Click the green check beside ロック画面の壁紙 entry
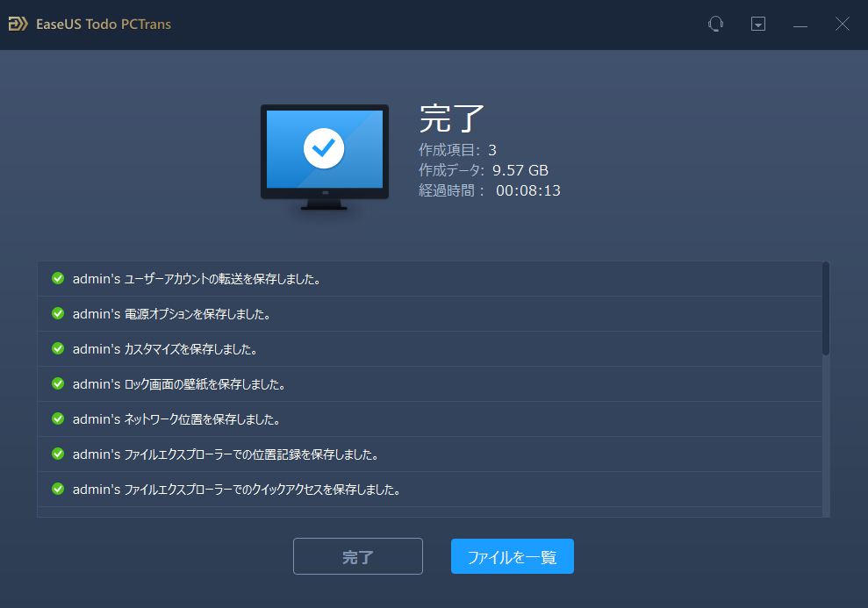The image size is (868, 608). [x=57, y=383]
